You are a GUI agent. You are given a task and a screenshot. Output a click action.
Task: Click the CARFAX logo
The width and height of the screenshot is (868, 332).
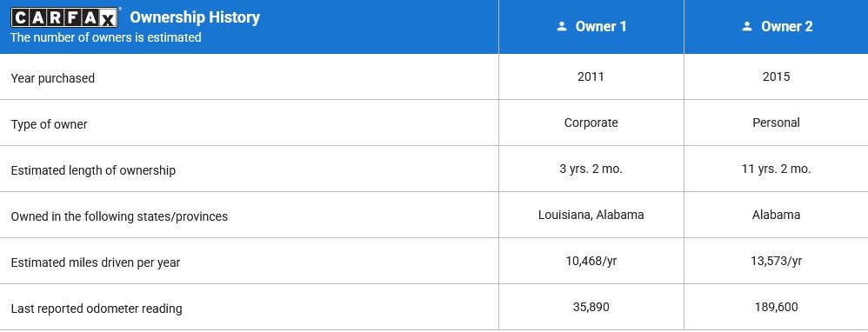tap(64, 17)
